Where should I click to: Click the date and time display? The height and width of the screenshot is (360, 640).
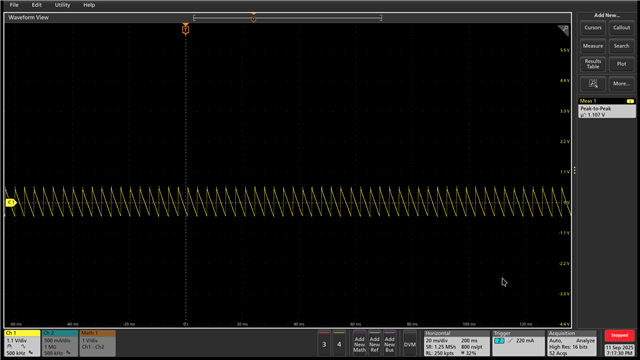pyautogui.click(x=619, y=350)
